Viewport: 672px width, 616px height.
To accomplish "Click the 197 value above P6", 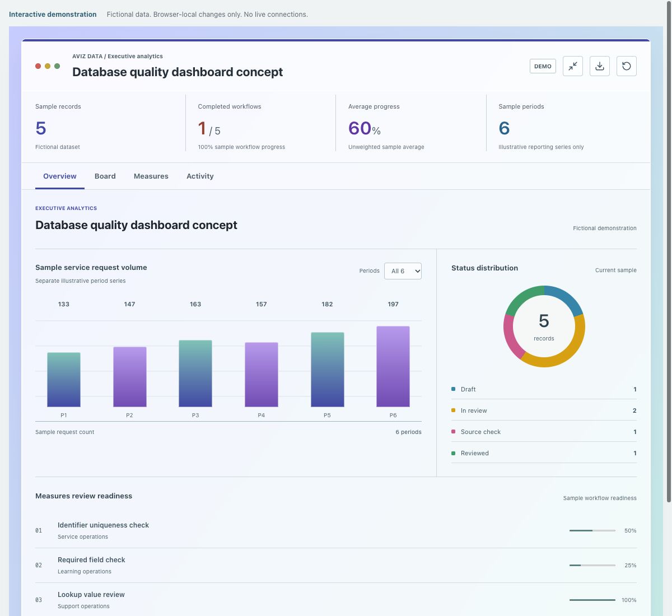I will tap(393, 304).
